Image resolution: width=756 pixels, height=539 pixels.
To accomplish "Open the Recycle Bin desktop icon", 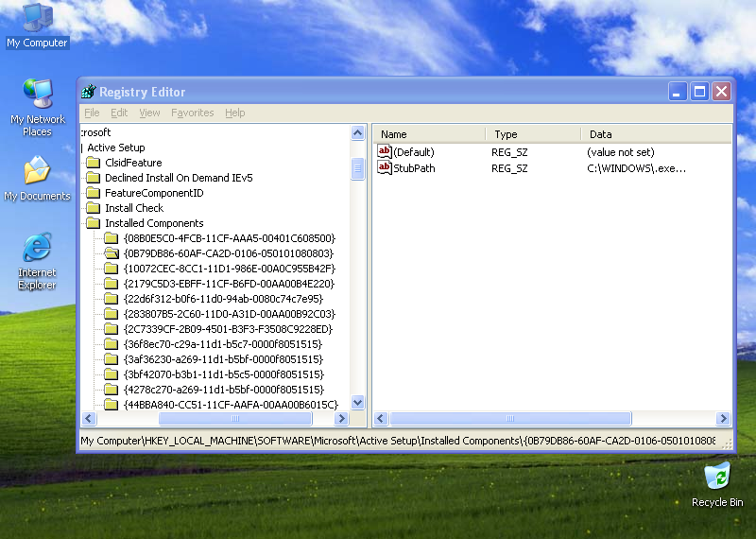I will coord(717,485).
